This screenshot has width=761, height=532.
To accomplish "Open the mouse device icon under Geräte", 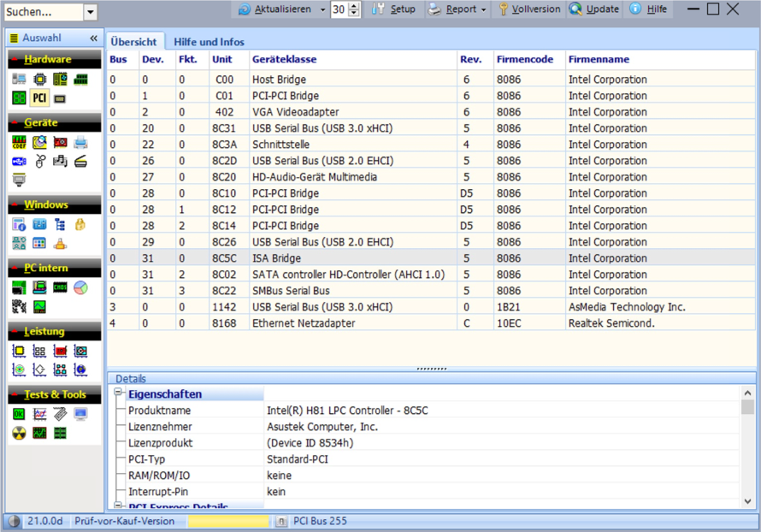I will pos(39,161).
